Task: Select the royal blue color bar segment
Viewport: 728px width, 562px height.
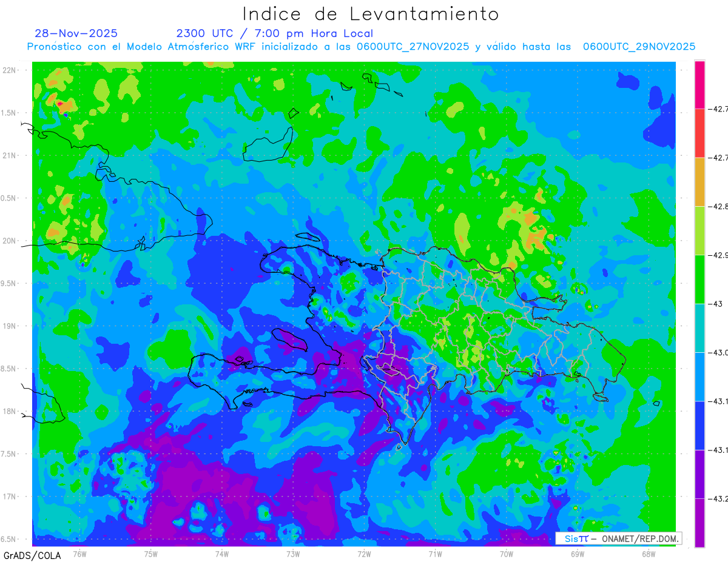Action: pyautogui.click(x=699, y=425)
